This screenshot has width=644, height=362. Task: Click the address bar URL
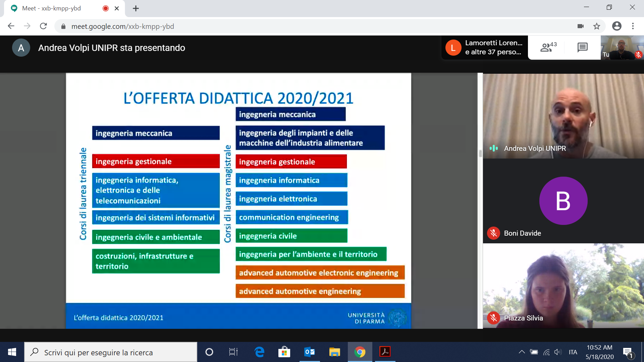tap(123, 26)
